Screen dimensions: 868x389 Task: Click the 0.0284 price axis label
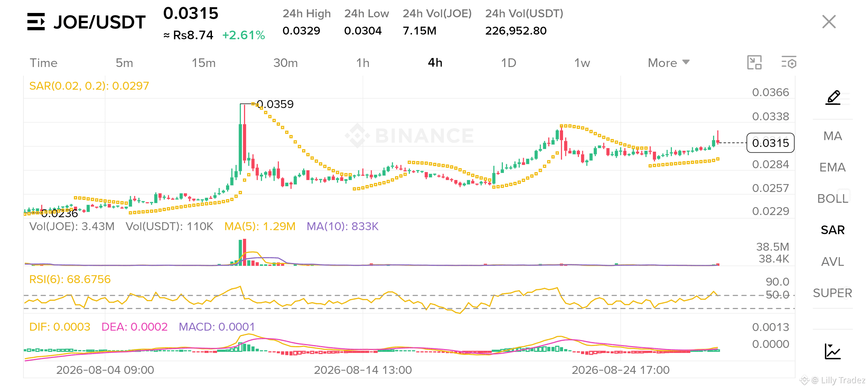pos(771,164)
